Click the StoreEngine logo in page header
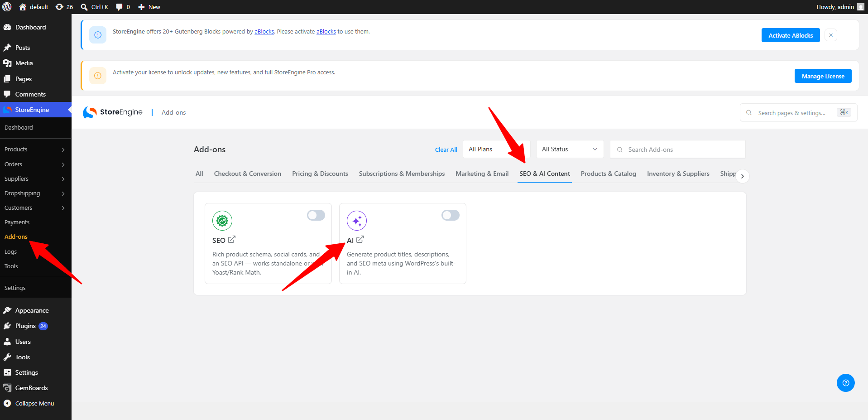The width and height of the screenshot is (868, 420). click(x=113, y=112)
